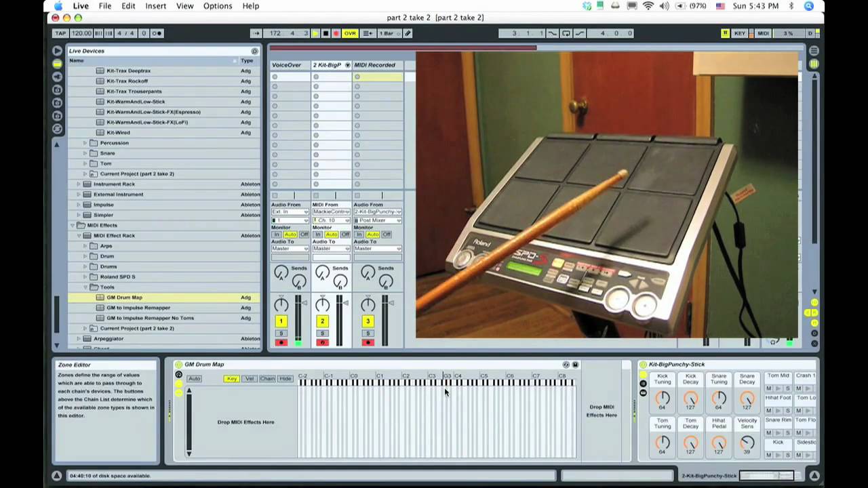Click the browser search icon near Live Devices
Screen dimensions: 868x488
254,51
